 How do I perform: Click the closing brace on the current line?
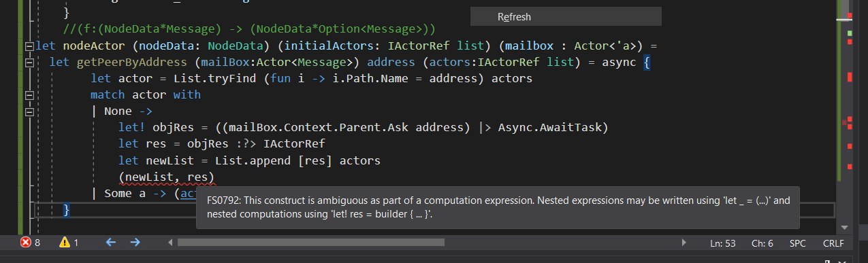(67, 210)
